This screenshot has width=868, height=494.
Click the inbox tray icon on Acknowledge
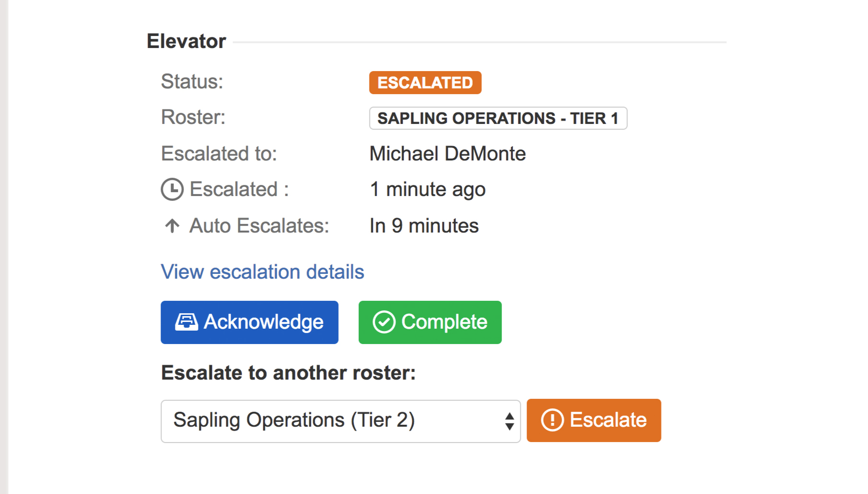point(186,322)
